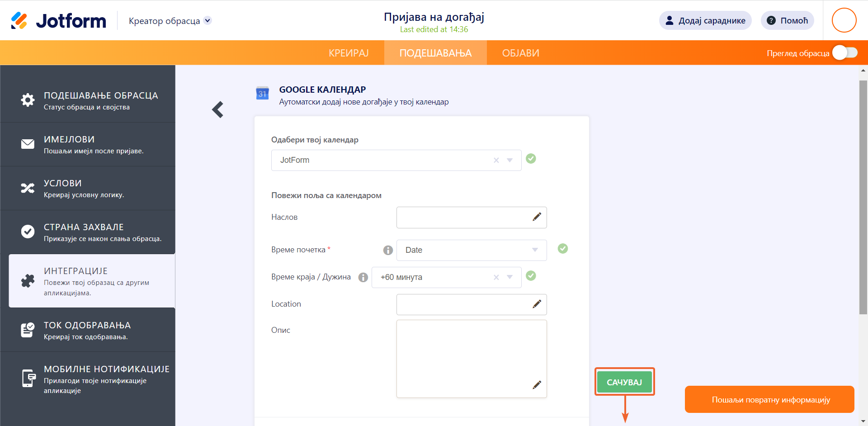Click the mobile notifications phone icon

[x=29, y=378]
